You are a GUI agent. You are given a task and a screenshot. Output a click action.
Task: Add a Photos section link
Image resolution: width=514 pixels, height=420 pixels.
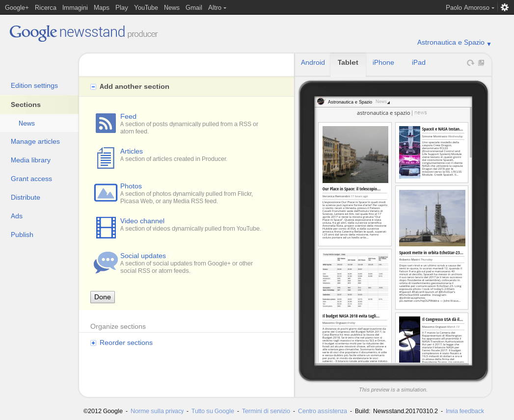pos(131,186)
